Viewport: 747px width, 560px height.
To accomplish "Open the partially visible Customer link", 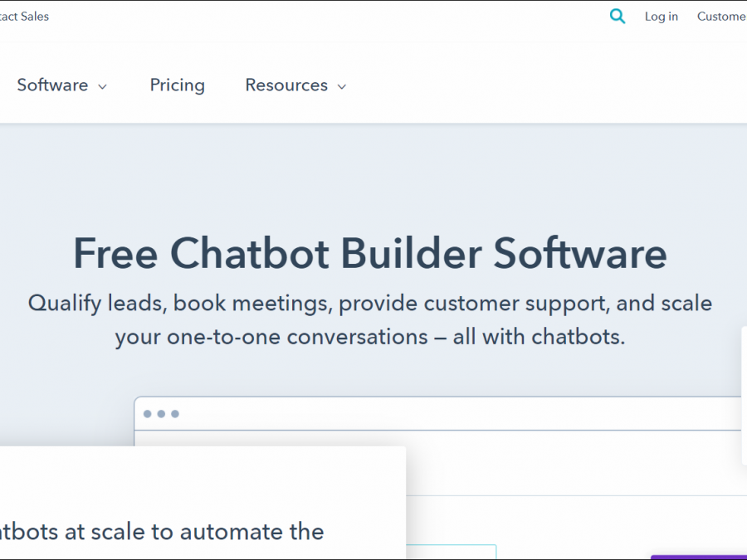I will click(721, 17).
